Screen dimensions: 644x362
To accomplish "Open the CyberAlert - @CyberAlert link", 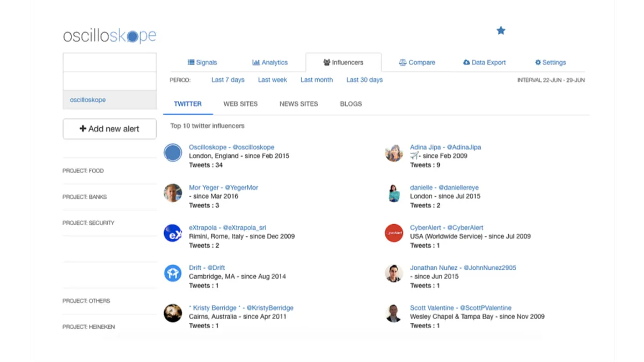I will click(447, 228).
